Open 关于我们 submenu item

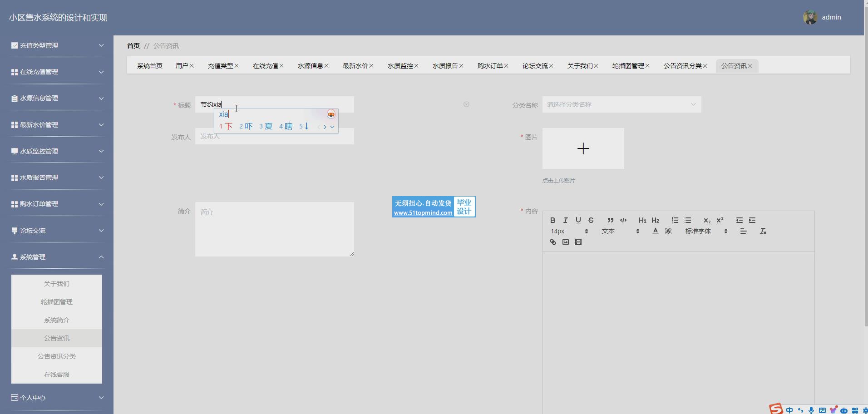tap(57, 284)
